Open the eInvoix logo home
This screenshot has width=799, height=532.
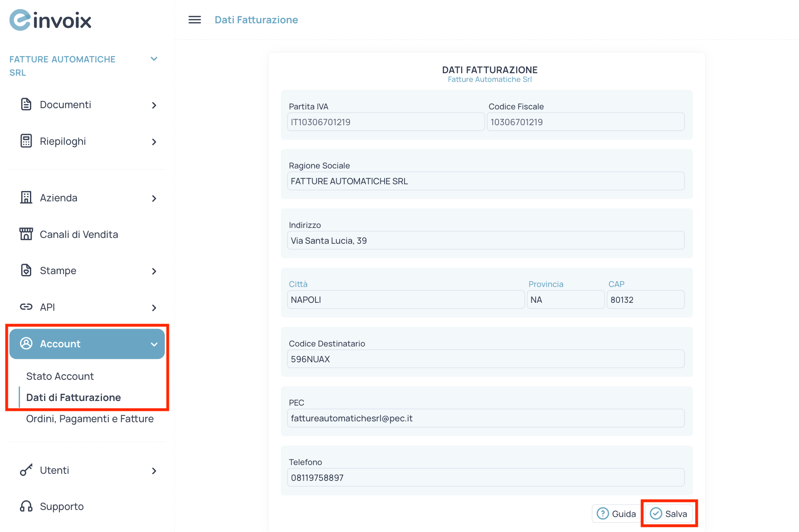click(50, 20)
